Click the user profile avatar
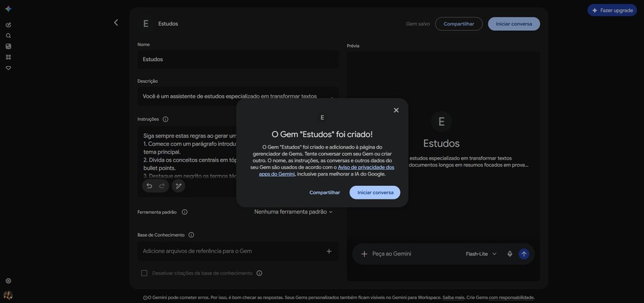 point(8,295)
